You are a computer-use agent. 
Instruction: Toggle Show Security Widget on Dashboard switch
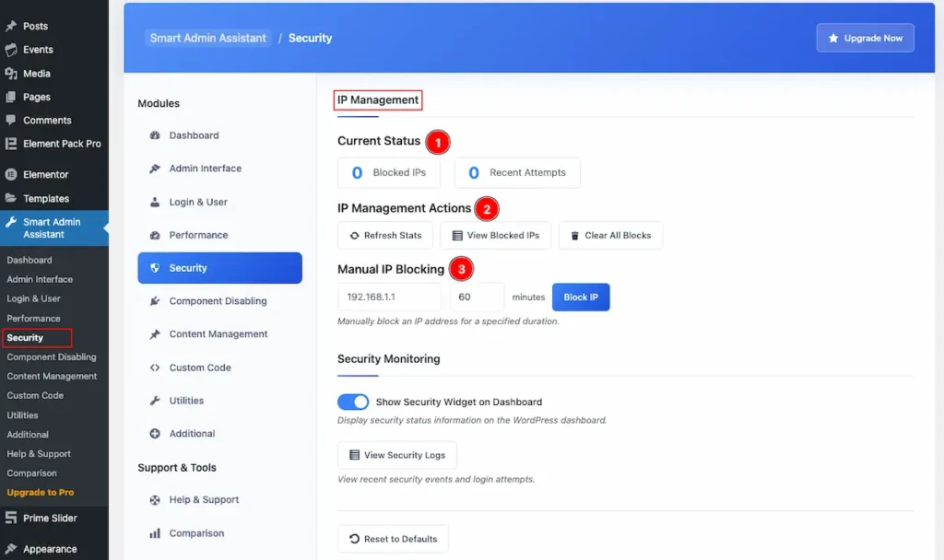click(353, 402)
